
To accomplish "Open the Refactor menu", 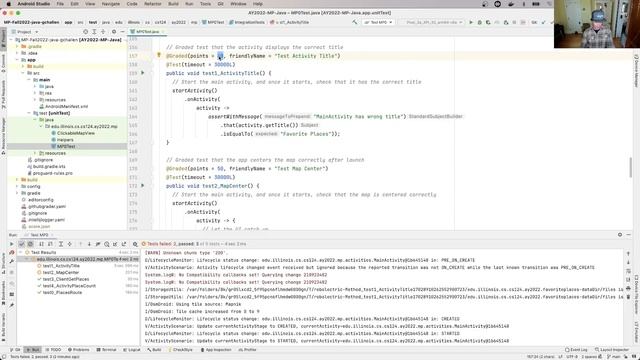I will (x=153, y=4).
